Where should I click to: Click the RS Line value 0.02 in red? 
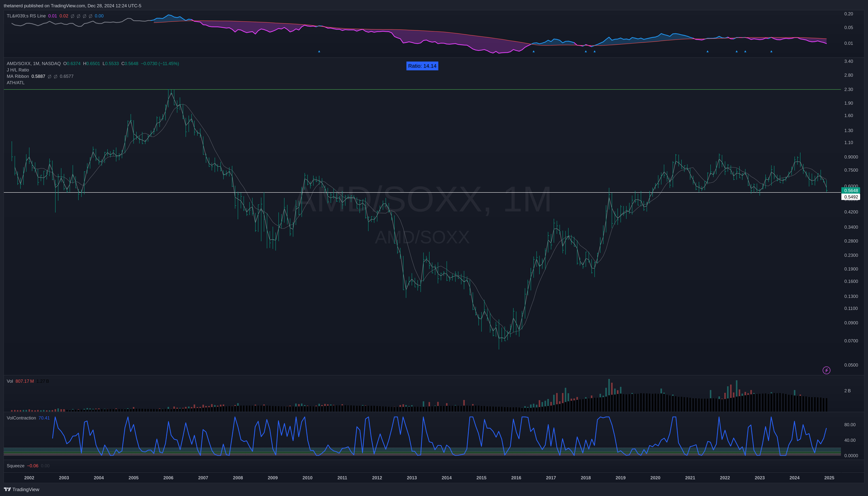tap(64, 16)
